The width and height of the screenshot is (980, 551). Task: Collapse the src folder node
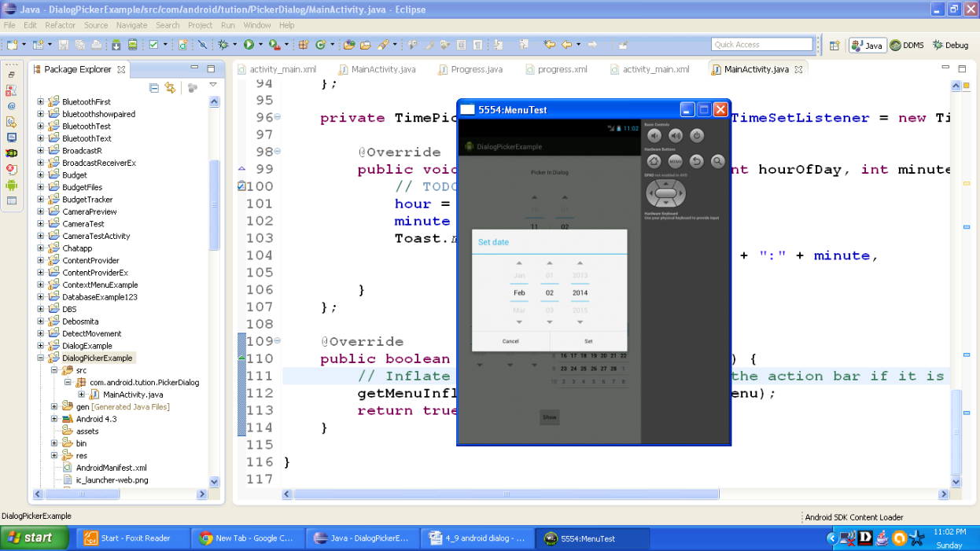[x=54, y=370]
